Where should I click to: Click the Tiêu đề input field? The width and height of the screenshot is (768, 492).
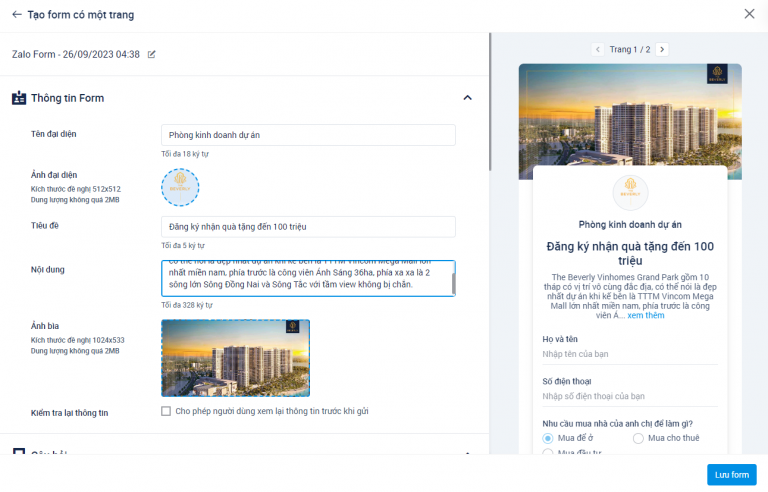(308, 227)
